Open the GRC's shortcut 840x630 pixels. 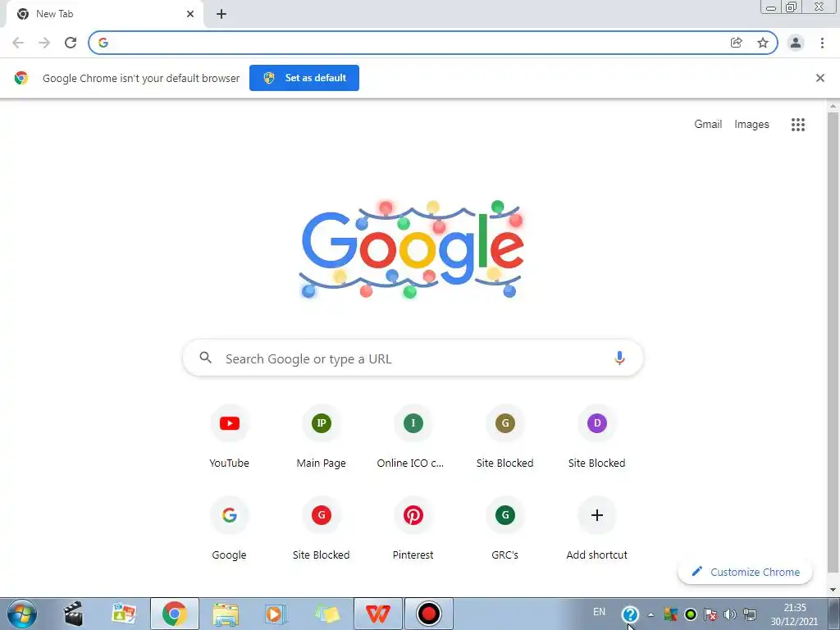pyautogui.click(x=504, y=529)
